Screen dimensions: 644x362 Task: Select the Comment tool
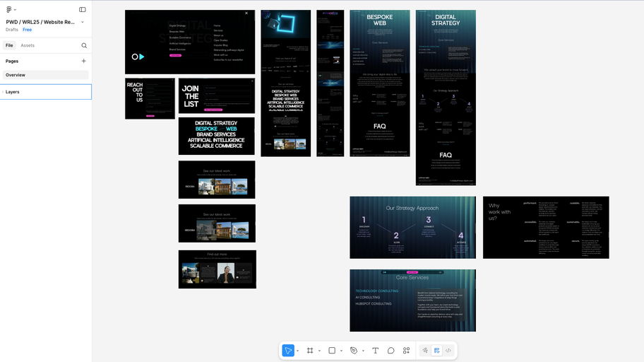pyautogui.click(x=390, y=351)
